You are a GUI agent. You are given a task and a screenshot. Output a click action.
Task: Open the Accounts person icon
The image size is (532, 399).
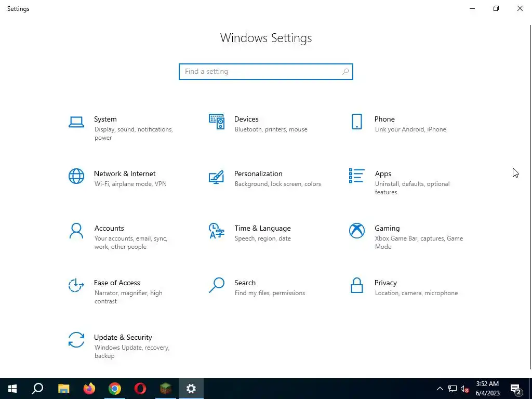(76, 231)
